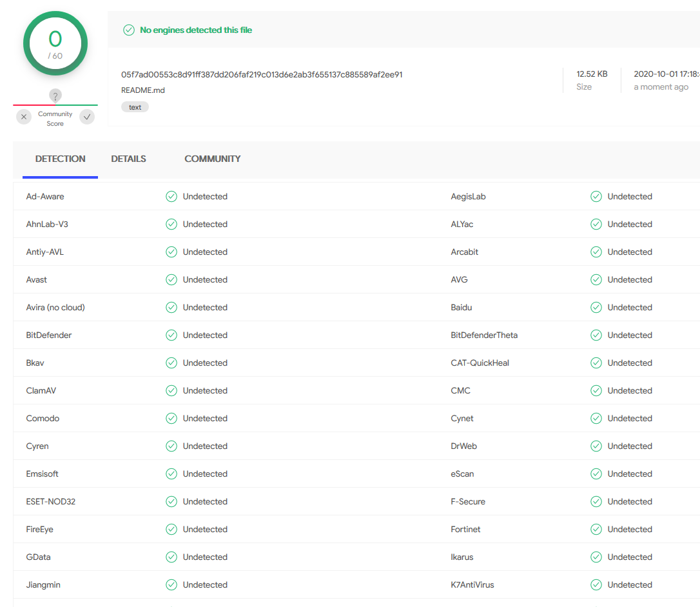Image resolution: width=700 pixels, height=607 pixels.
Task: Click the K7AntiVirus undetected check icon
Action: coord(596,584)
